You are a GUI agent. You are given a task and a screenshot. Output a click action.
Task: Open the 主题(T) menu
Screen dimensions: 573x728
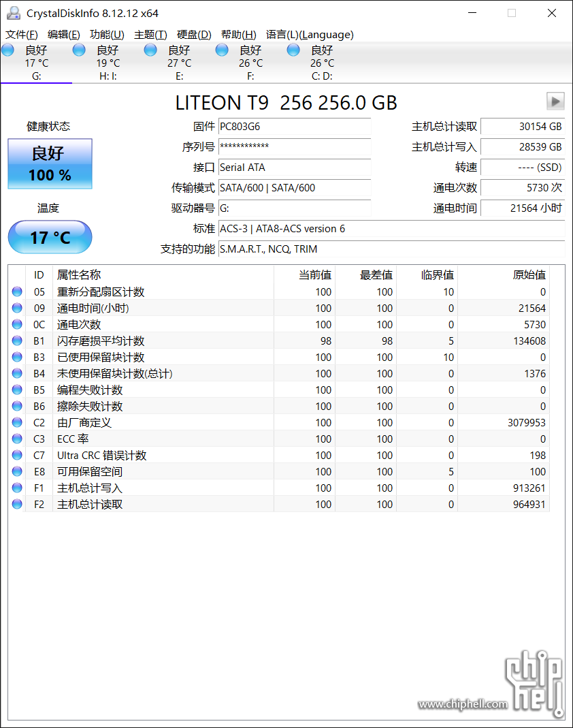[151, 35]
